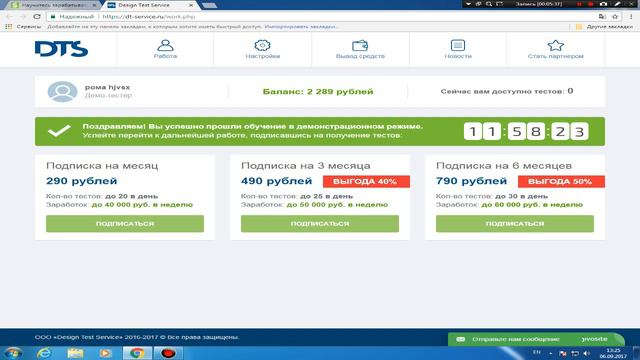Close the Design Test Service tab
Viewport: 640px width, 360px height.
click(x=191, y=5)
